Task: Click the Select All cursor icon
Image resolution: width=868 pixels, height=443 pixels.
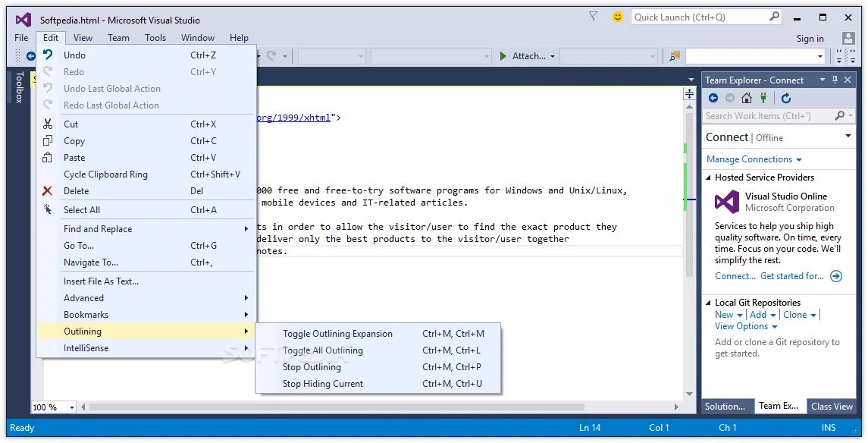Action: click(x=49, y=209)
